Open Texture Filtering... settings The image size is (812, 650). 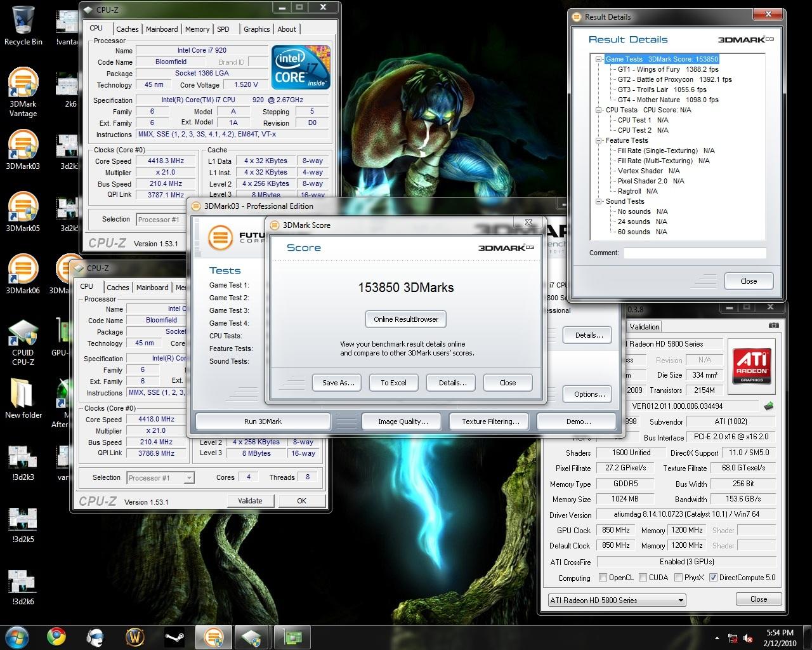click(x=490, y=421)
